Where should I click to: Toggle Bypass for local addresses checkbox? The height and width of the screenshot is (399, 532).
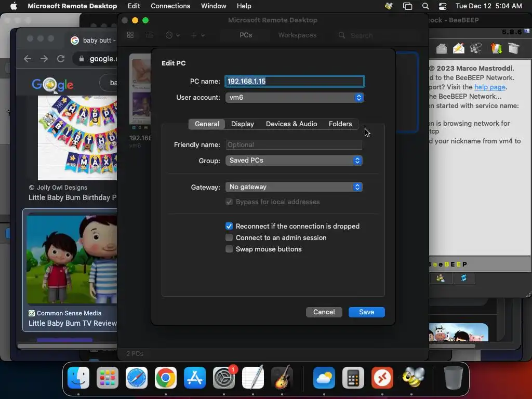(x=229, y=202)
